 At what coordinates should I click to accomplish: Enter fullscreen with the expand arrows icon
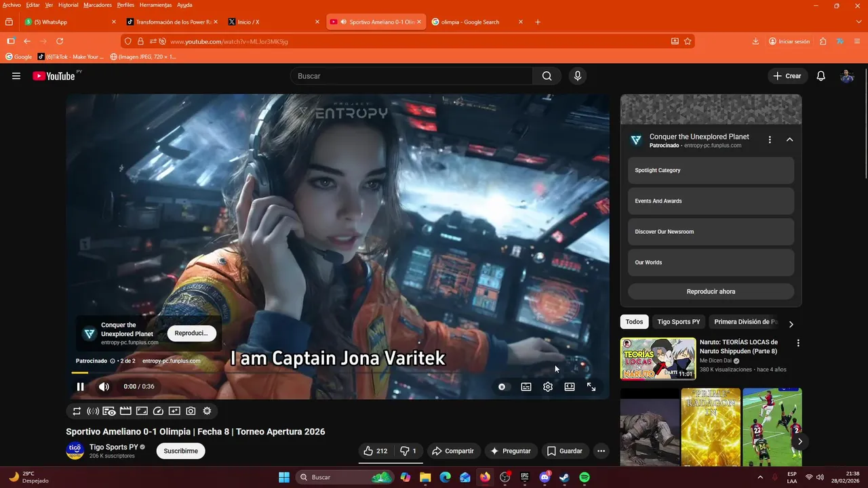tap(591, 387)
